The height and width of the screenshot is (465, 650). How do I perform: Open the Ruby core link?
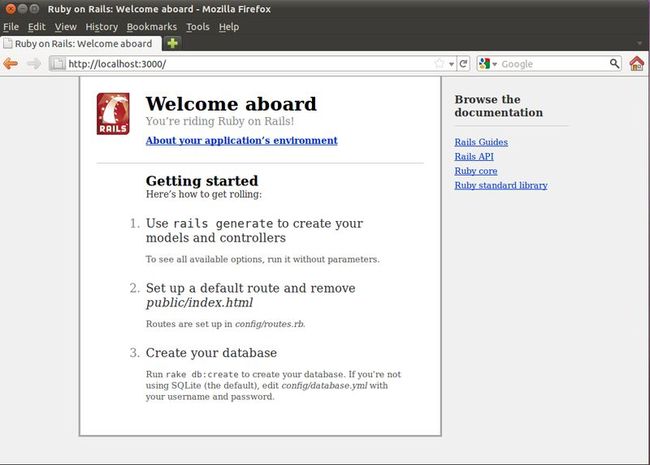pyautogui.click(x=475, y=171)
